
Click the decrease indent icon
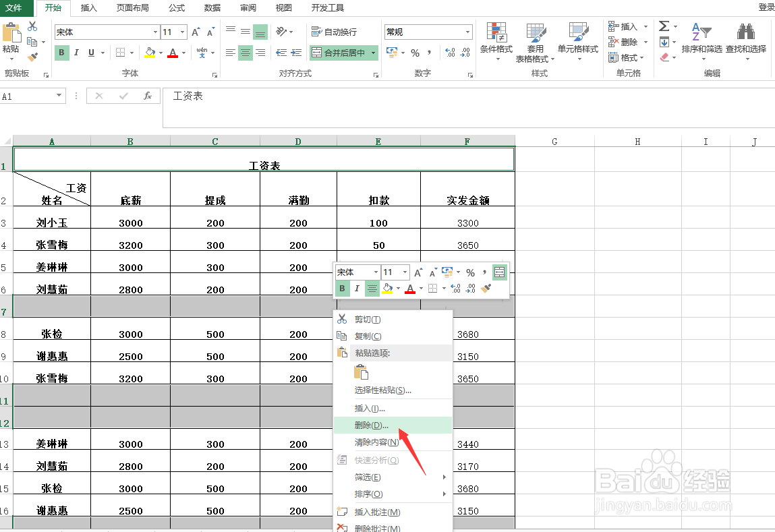pos(281,53)
